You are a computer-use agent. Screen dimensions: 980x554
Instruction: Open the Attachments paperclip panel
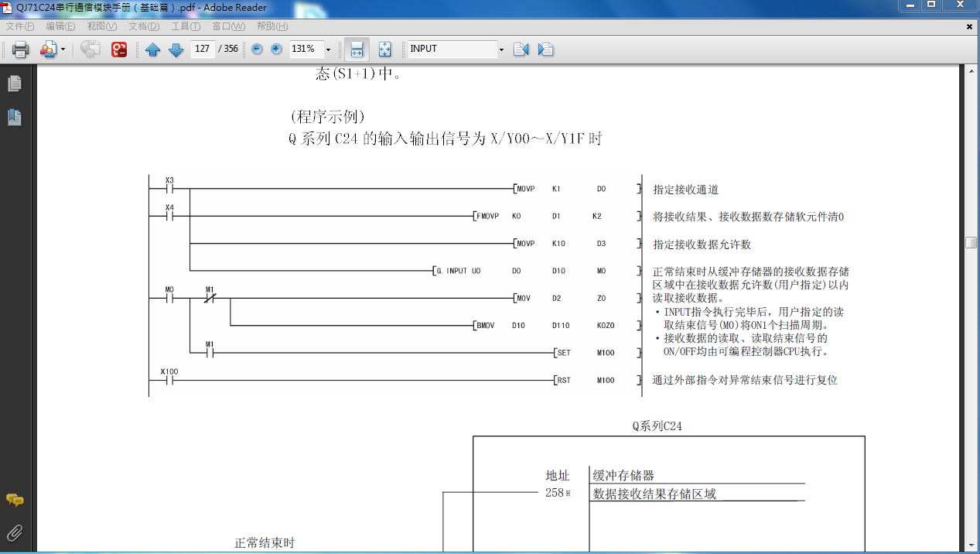tap(14, 532)
